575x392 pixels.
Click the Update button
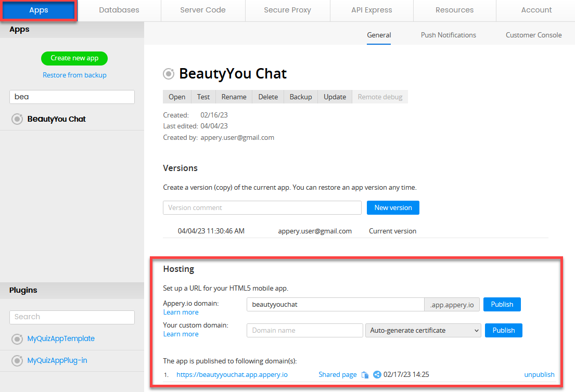335,97
